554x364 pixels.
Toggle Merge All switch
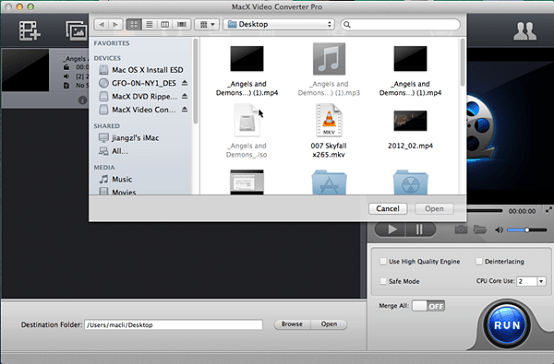[x=428, y=306]
